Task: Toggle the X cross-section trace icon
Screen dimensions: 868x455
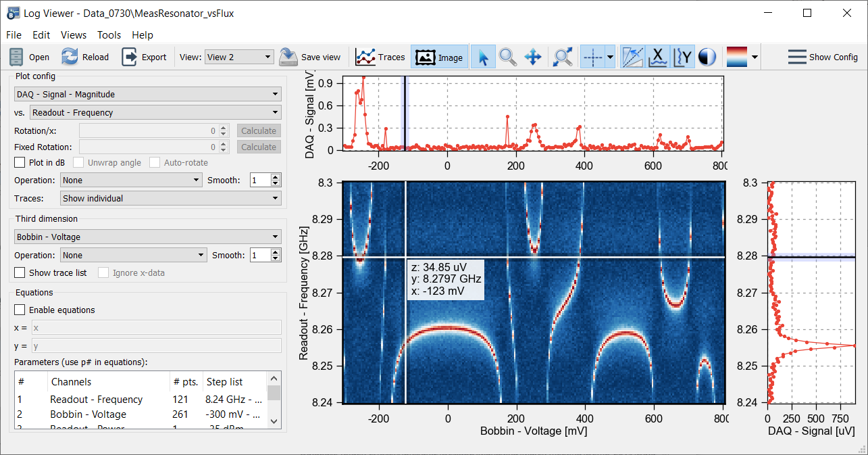Action: click(x=658, y=57)
